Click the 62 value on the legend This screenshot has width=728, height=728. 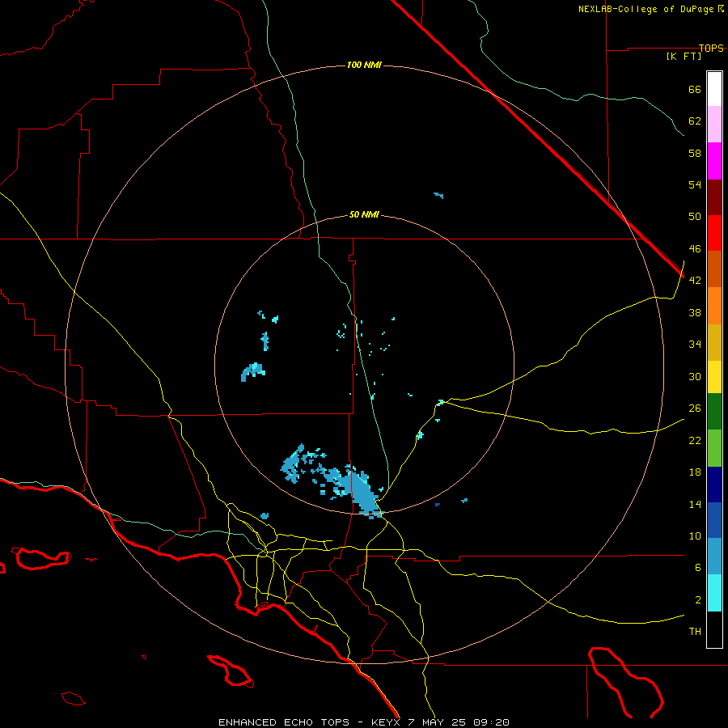[695, 121]
